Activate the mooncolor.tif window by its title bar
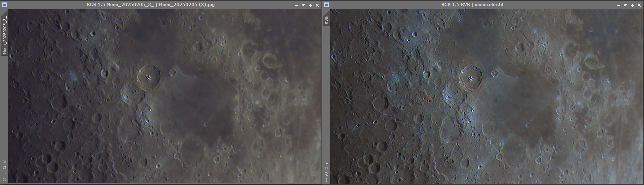This screenshot has width=644, height=185. [x=472, y=5]
